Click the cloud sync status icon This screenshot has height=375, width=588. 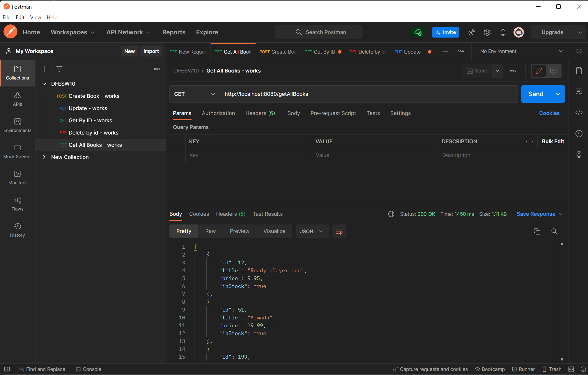(418, 32)
